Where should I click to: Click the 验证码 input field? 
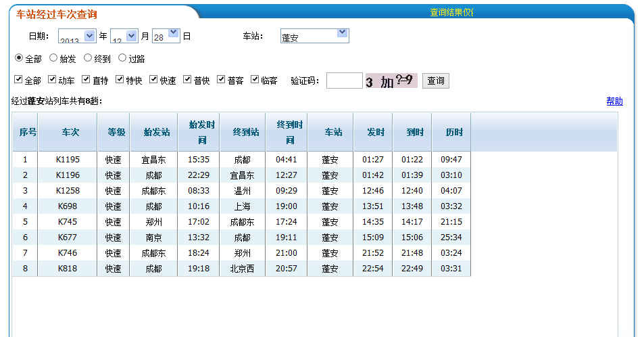pyautogui.click(x=344, y=81)
